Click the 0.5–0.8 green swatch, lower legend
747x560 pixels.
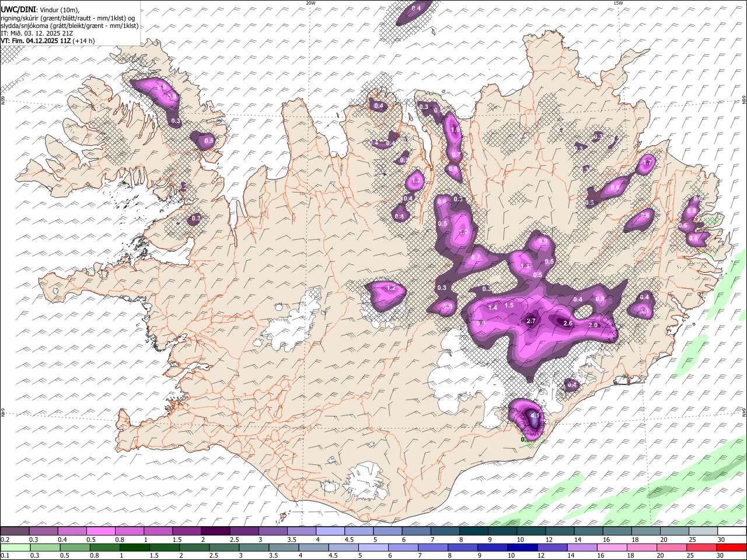pos(75,547)
